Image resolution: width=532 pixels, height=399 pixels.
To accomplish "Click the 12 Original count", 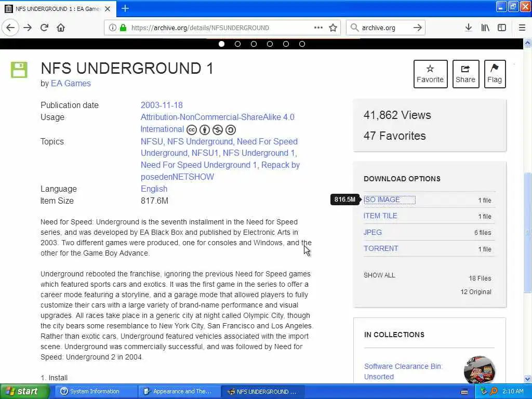I will click(476, 292).
